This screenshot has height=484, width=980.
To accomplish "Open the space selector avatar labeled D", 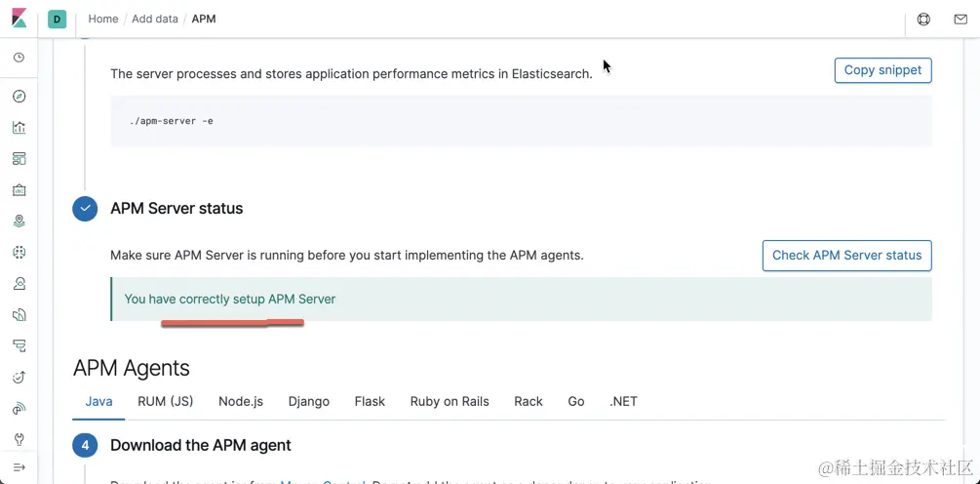I will (x=57, y=19).
